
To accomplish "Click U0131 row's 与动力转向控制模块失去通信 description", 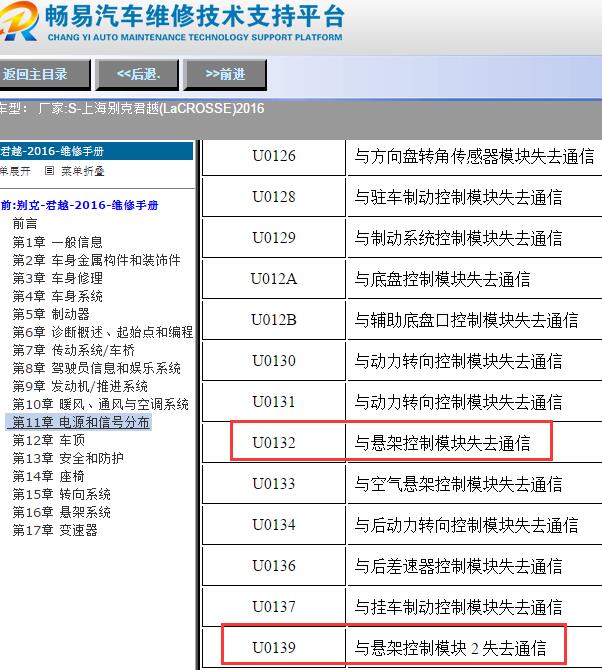I will click(458, 403).
